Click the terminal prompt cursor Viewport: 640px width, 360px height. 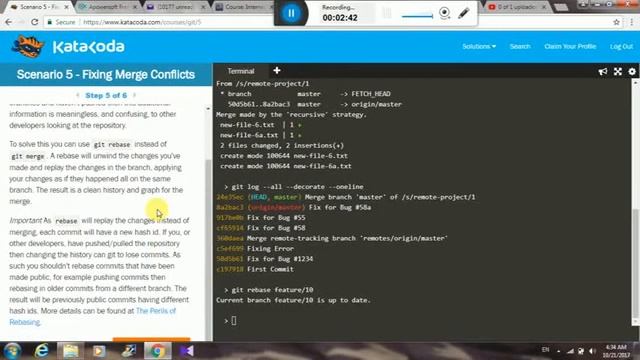click(234, 321)
